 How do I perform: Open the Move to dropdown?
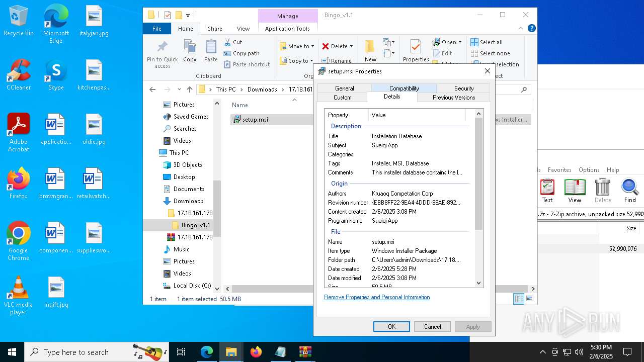pyautogui.click(x=297, y=46)
